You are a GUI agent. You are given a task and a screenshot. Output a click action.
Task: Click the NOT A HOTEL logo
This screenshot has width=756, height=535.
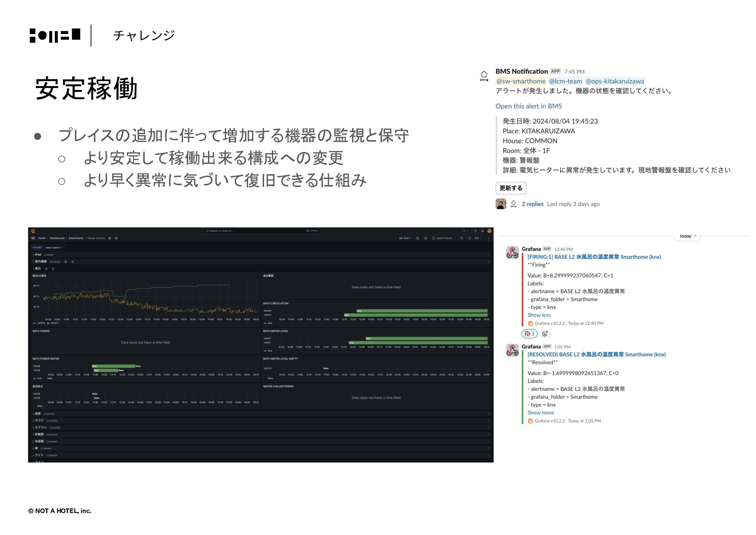(55, 35)
